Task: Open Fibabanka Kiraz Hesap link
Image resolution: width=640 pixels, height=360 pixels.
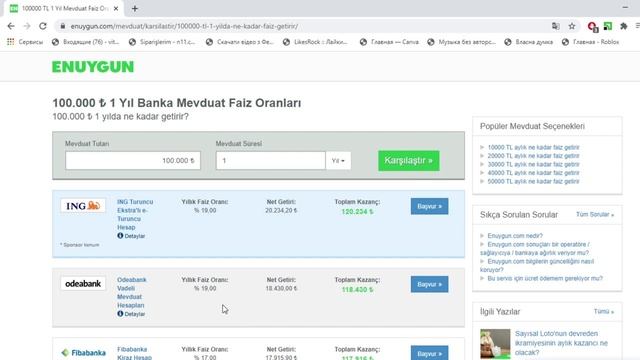Action: click(134, 353)
